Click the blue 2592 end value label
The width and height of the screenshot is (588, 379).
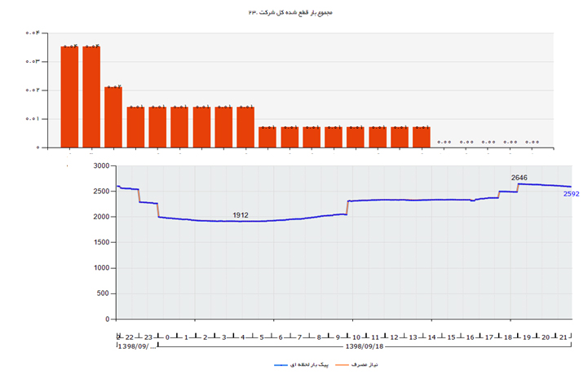click(x=572, y=194)
